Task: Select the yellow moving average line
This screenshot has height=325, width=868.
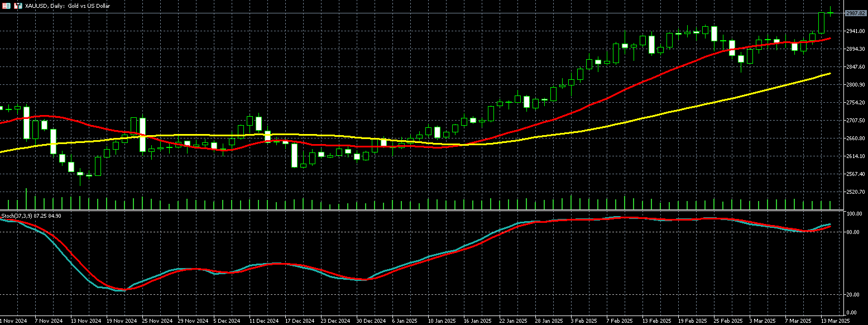Action: (670, 113)
